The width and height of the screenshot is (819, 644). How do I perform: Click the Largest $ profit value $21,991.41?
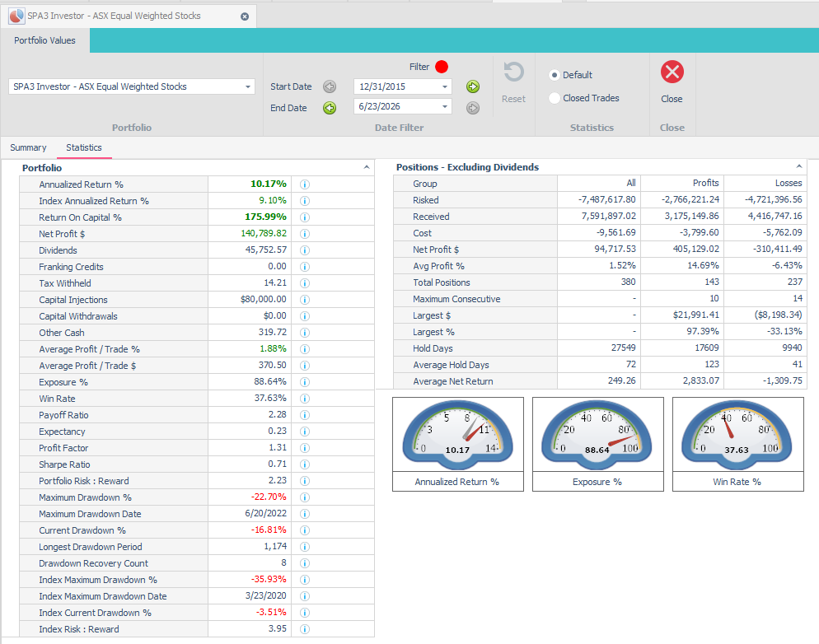[x=696, y=315]
